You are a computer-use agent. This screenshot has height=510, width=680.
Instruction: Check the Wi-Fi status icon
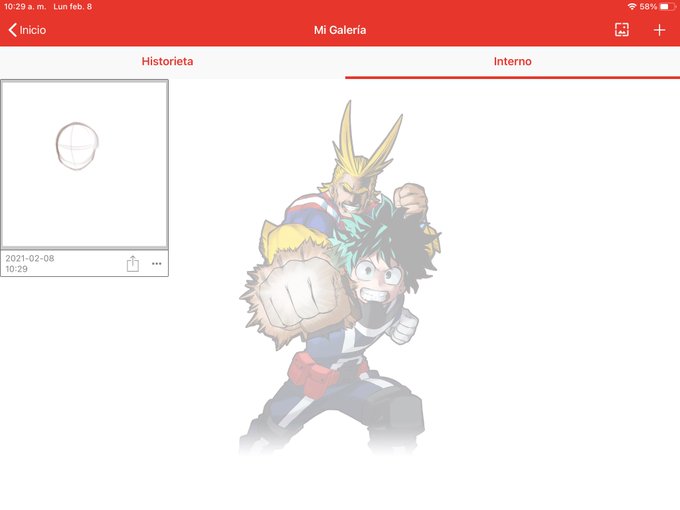click(x=632, y=7)
